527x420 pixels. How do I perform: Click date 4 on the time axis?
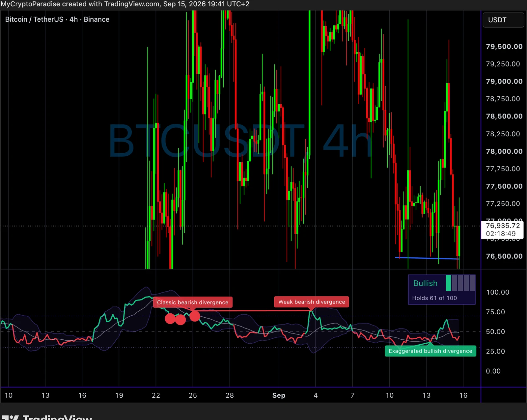tap(316, 395)
